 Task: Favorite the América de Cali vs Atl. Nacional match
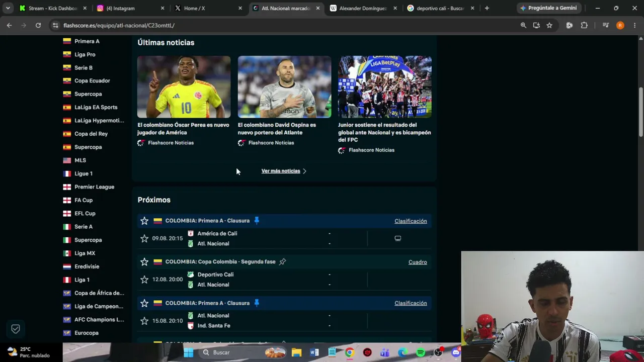[x=144, y=238]
